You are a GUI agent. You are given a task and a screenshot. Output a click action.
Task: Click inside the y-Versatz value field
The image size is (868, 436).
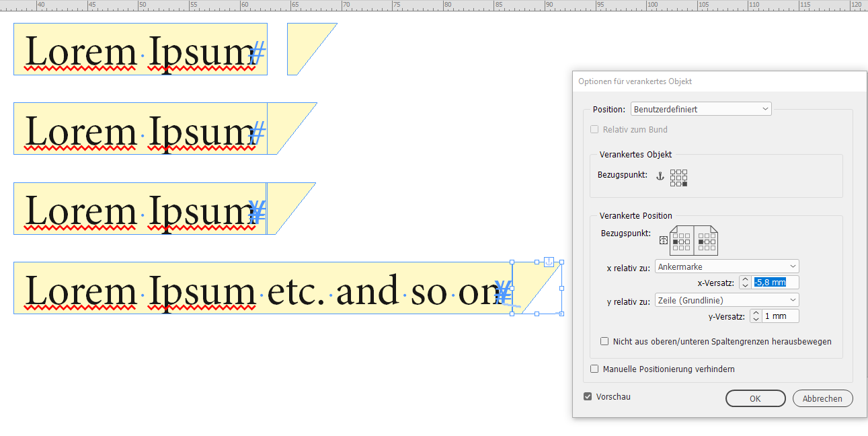[780, 316]
